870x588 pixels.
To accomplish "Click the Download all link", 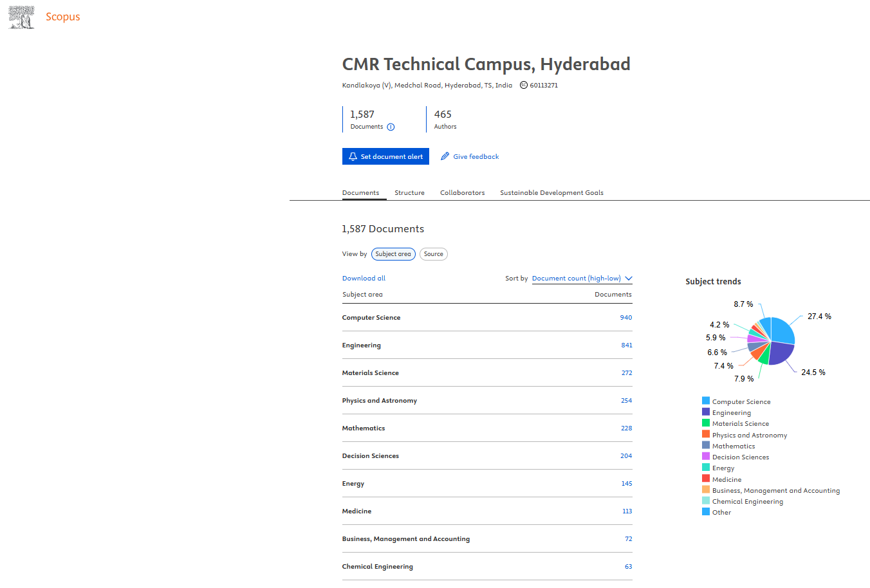I will pos(364,279).
